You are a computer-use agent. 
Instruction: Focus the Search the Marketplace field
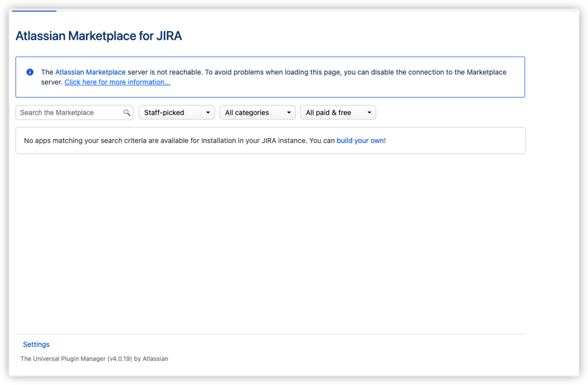74,112
